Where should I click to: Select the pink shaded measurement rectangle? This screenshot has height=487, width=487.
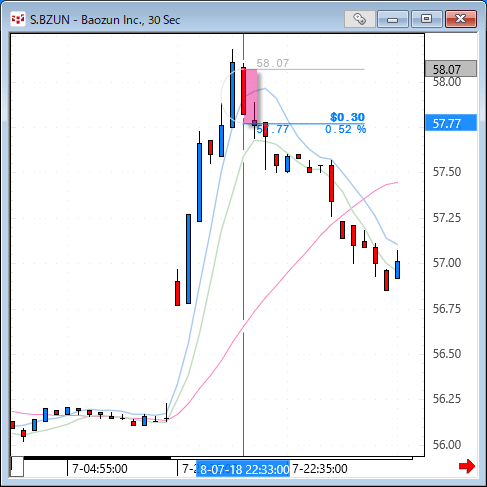[251, 96]
